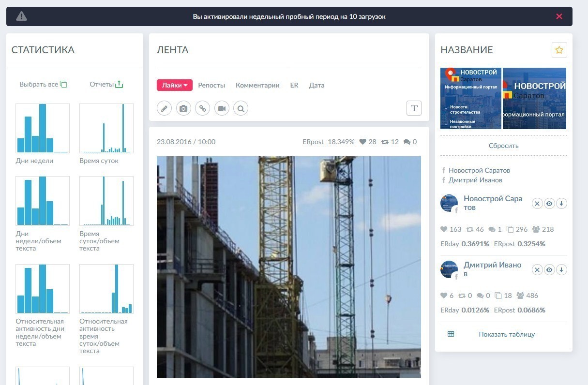
Task: Sort feed by Репосты
Action: coord(211,85)
